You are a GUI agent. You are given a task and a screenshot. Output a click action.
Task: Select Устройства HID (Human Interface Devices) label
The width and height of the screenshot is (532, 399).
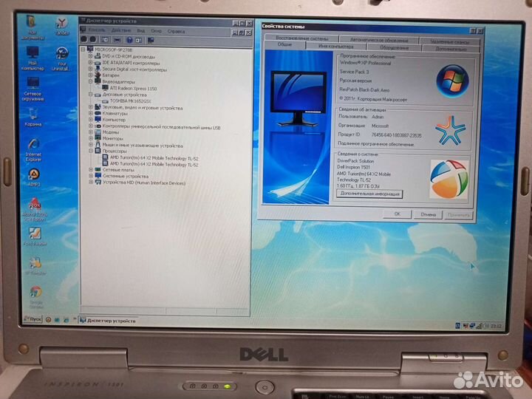click(x=144, y=183)
